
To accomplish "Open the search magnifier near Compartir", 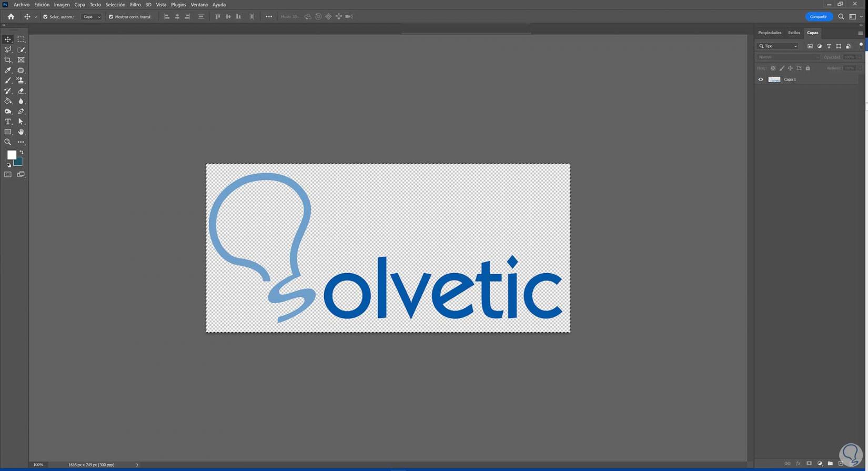I will pos(841,17).
